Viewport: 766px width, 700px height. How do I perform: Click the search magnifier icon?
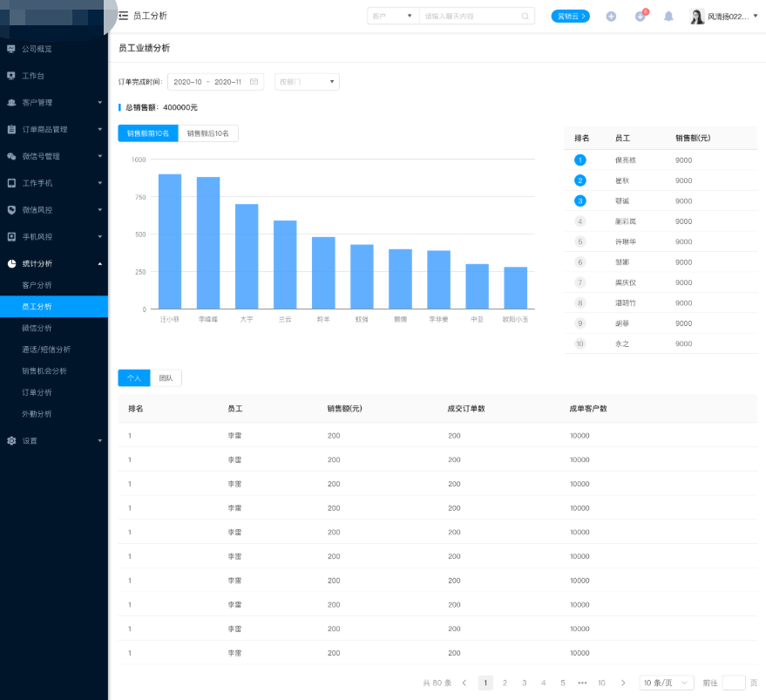(525, 17)
